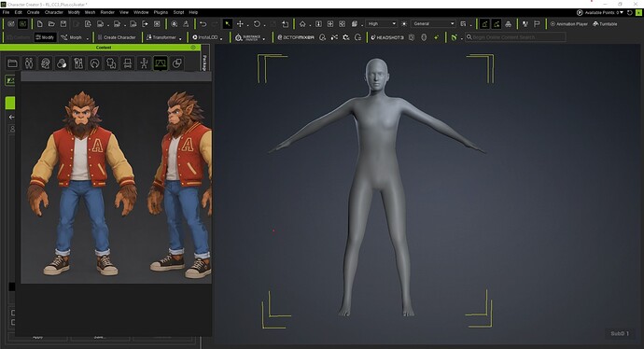
Task: Click the werewolf reference image
Action: click(117, 183)
